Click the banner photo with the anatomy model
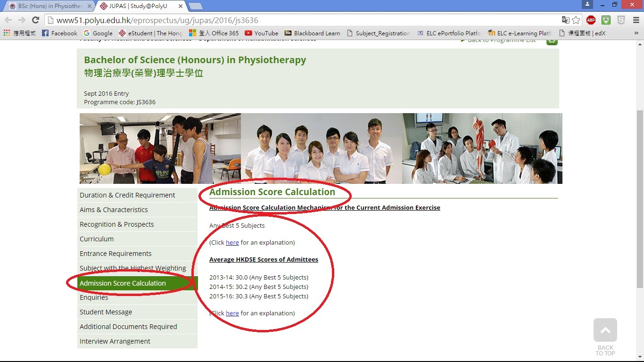 (482, 148)
